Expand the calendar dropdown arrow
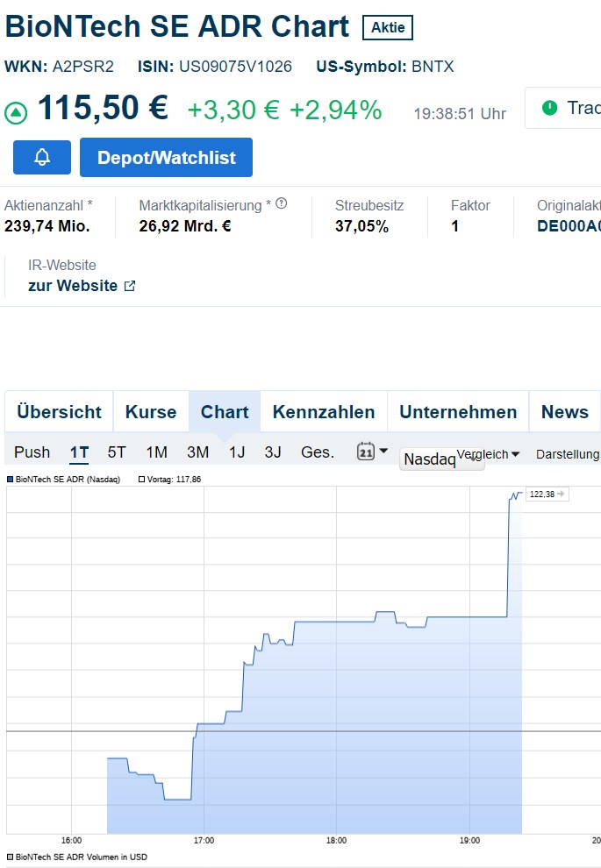The image size is (601, 868). [x=383, y=450]
